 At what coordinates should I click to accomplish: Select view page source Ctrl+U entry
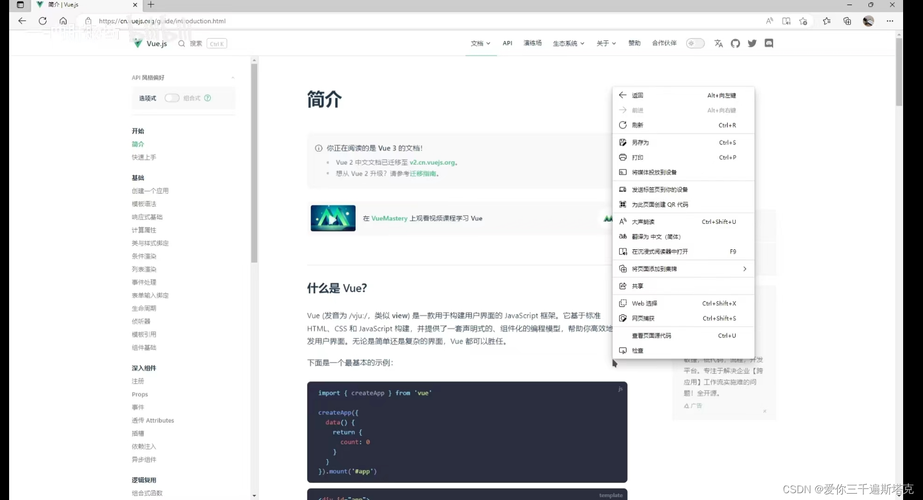[683, 336]
